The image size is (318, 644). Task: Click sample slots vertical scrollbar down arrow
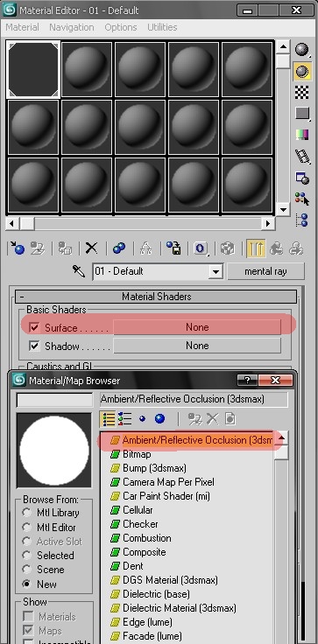click(x=283, y=210)
